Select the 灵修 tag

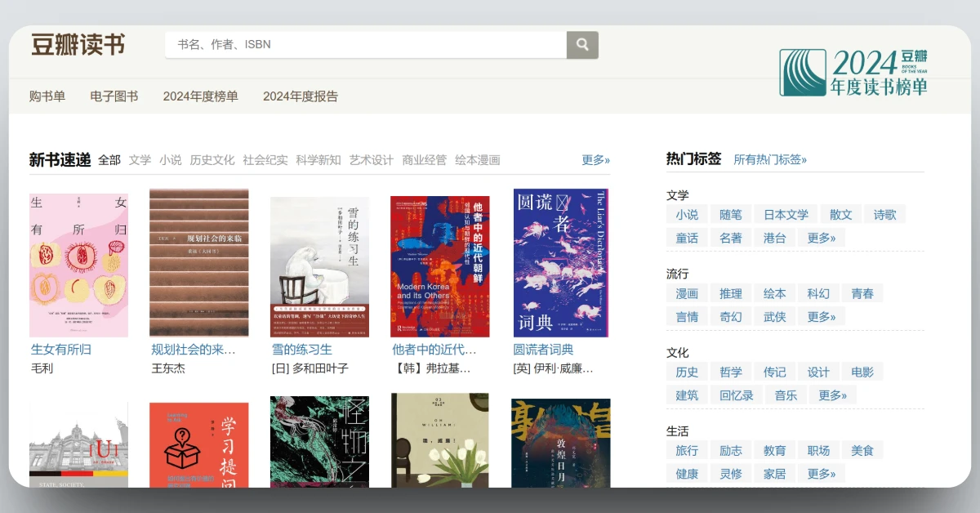[x=731, y=473]
